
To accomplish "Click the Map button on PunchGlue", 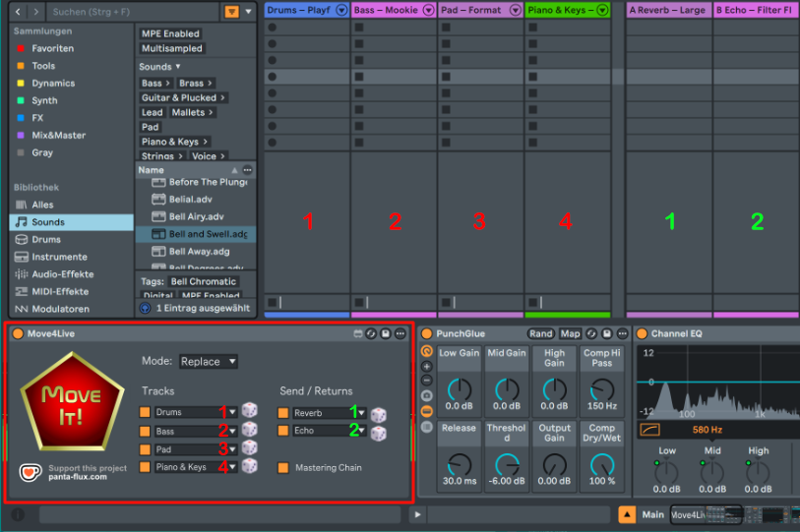I will point(571,334).
